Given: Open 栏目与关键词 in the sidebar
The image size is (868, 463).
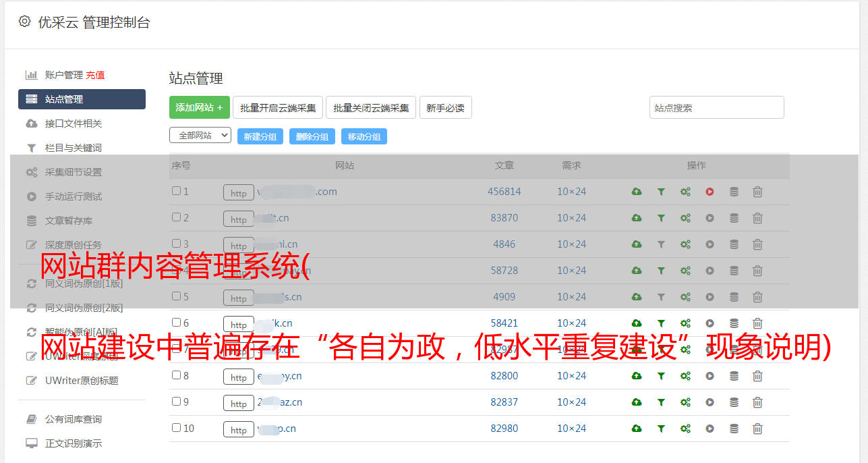Looking at the screenshot, I should tap(74, 148).
